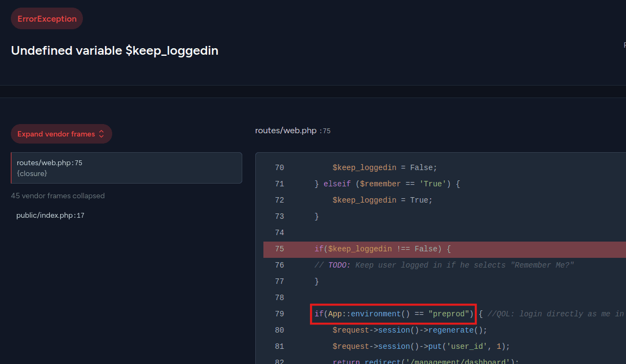Click the $request->session()->regenerate() line
This screenshot has width=626, height=364.
[x=410, y=330]
